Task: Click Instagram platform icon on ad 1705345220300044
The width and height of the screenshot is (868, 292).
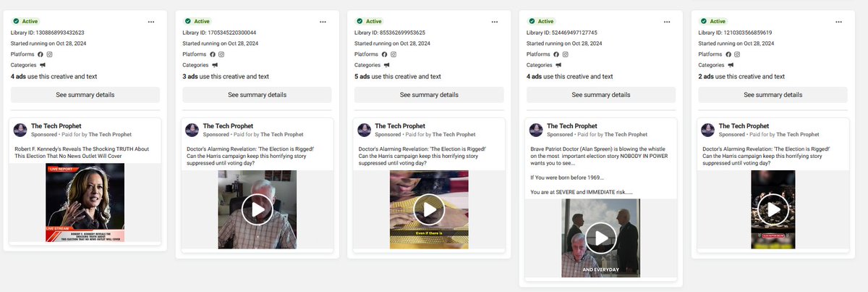Action: tap(221, 54)
